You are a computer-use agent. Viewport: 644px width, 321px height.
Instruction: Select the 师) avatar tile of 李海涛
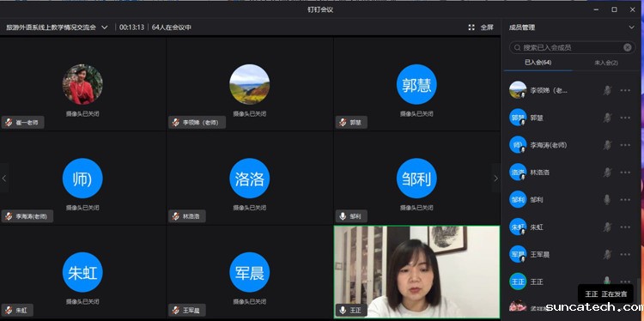[82, 179]
